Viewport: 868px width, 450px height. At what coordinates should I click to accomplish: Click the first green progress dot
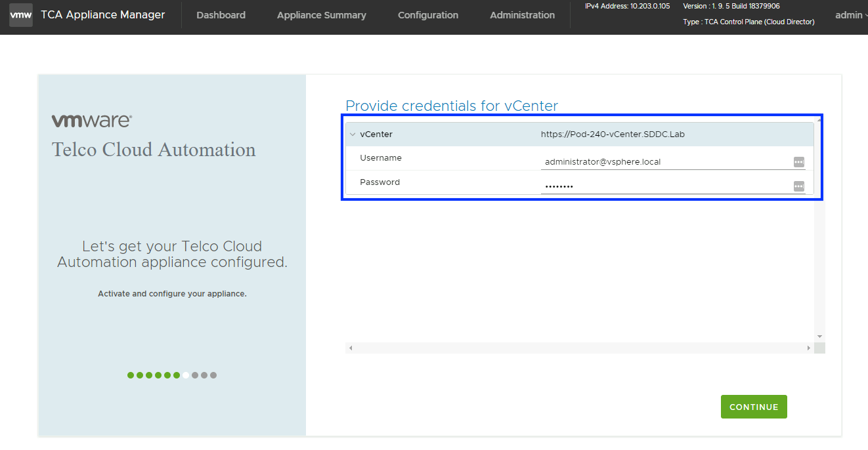coord(131,375)
